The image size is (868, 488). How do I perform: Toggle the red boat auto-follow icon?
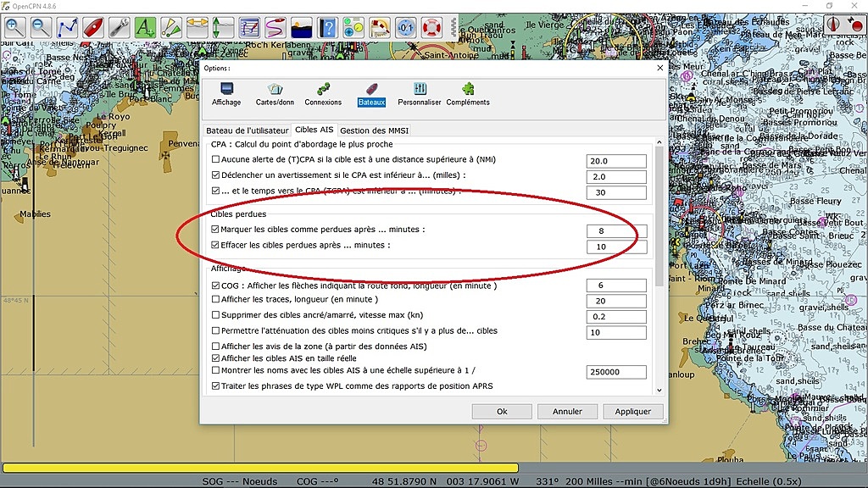click(x=93, y=27)
